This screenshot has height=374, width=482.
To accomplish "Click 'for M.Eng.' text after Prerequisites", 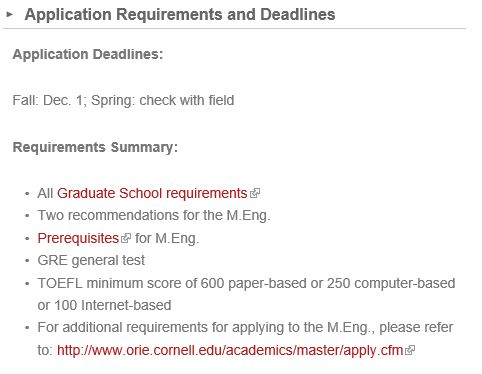I will click(167, 238).
